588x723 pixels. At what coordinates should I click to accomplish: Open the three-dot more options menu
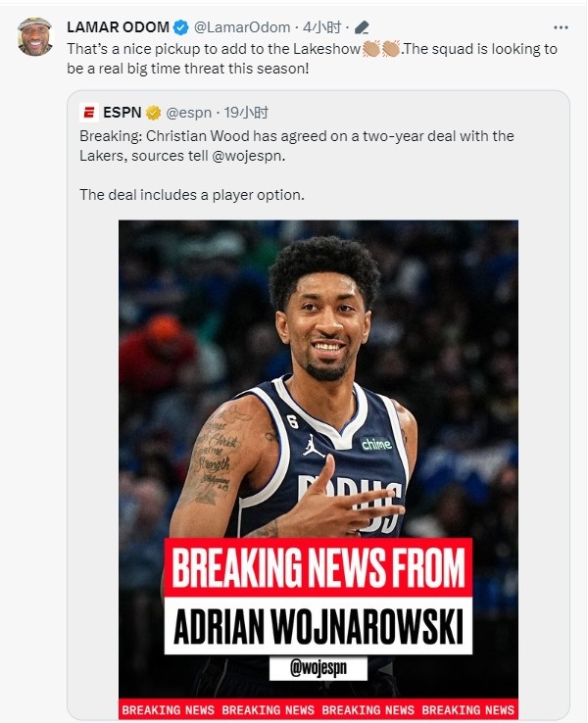coord(561,27)
